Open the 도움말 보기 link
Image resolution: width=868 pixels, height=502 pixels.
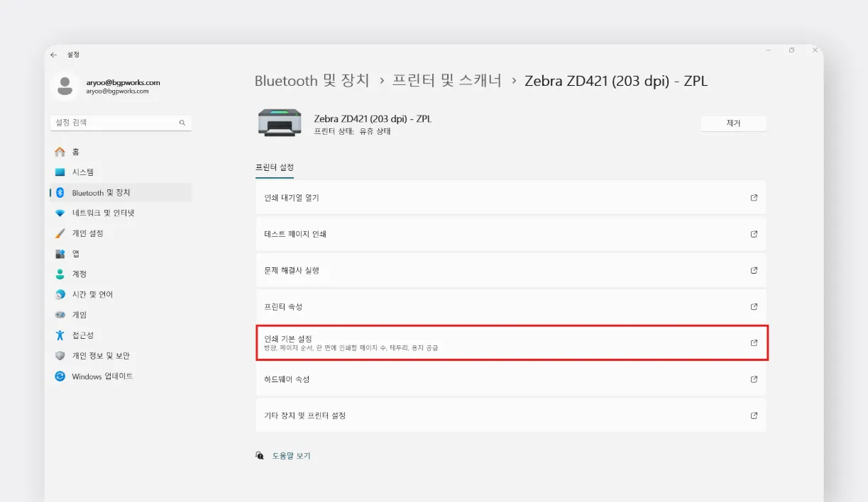(x=292, y=456)
